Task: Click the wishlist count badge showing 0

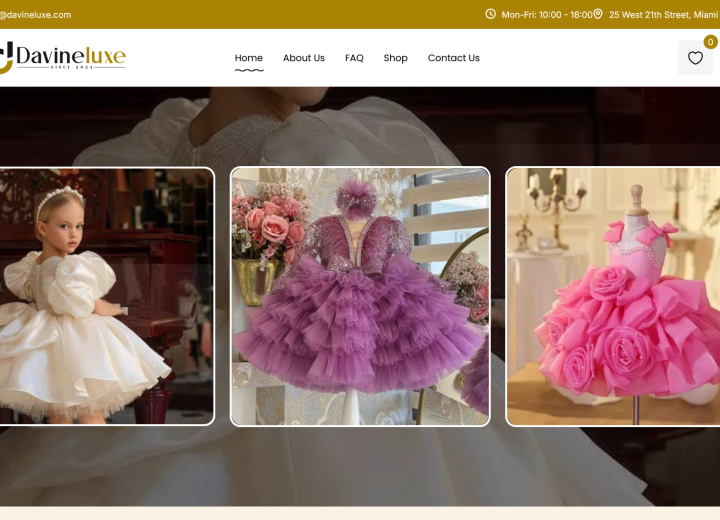Action: 710,42
